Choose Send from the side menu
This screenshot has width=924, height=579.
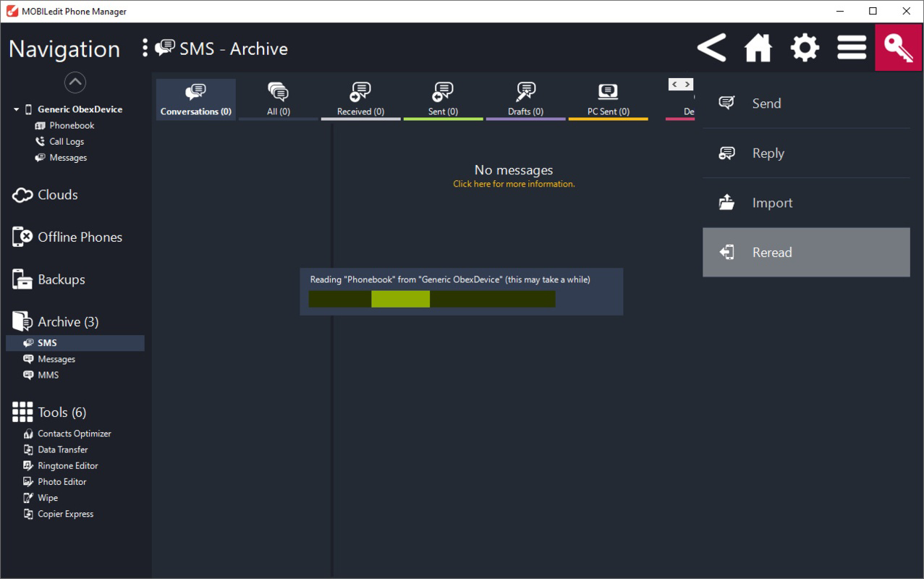pyautogui.click(x=806, y=103)
